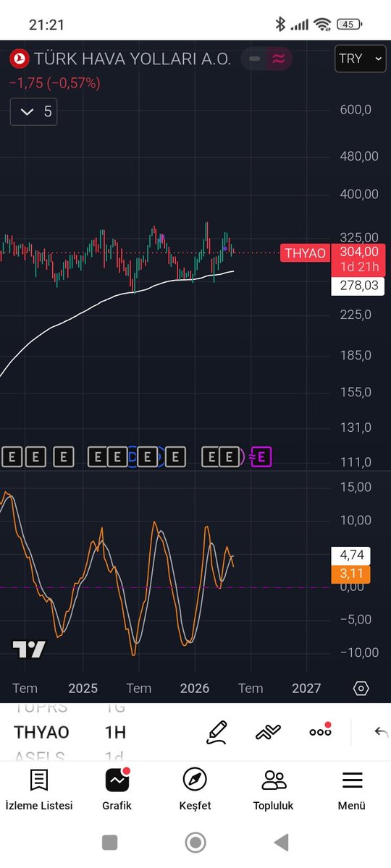Switch to the Grafik tab

tap(117, 790)
